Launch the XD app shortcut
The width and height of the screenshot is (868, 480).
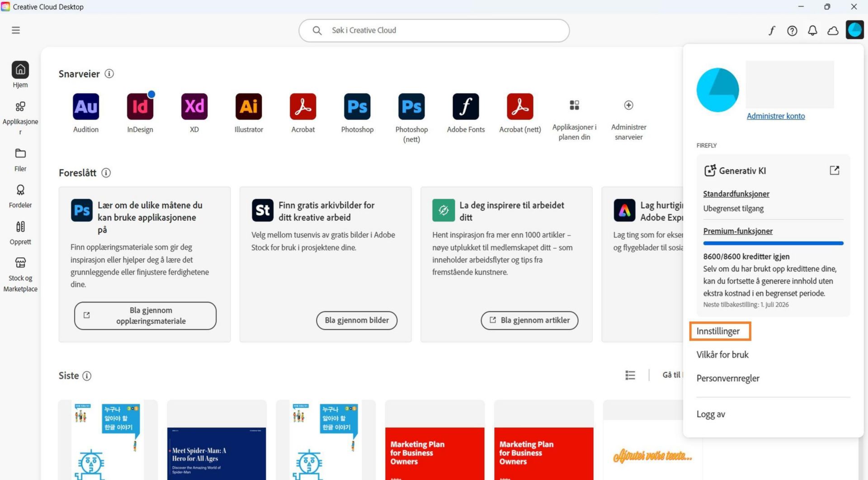pos(194,107)
